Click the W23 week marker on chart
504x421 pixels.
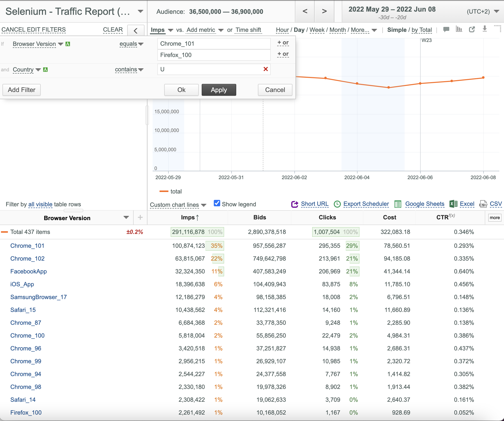pyautogui.click(x=427, y=40)
